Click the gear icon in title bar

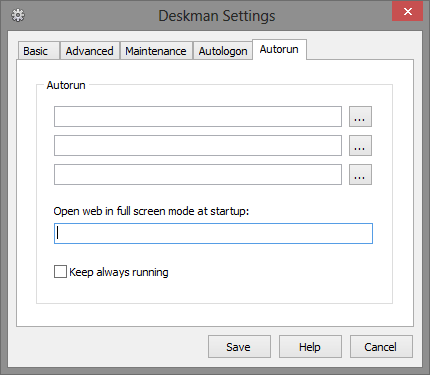tap(18, 15)
